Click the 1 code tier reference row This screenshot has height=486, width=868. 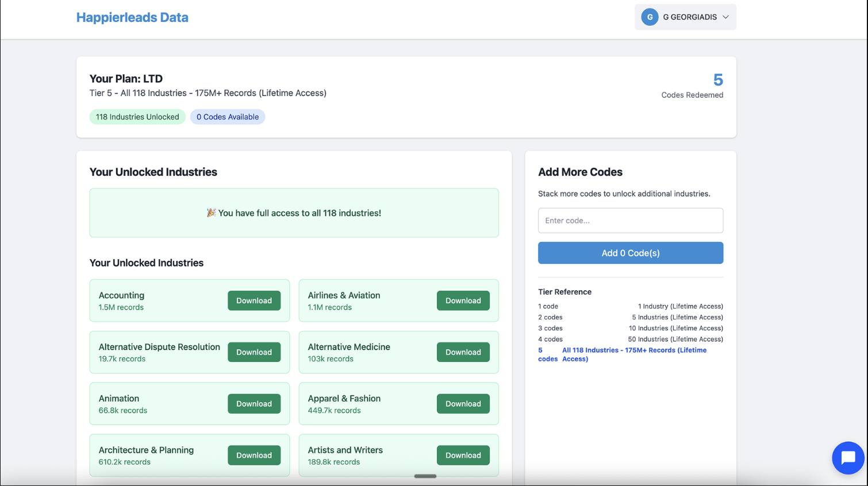coord(631,306)
